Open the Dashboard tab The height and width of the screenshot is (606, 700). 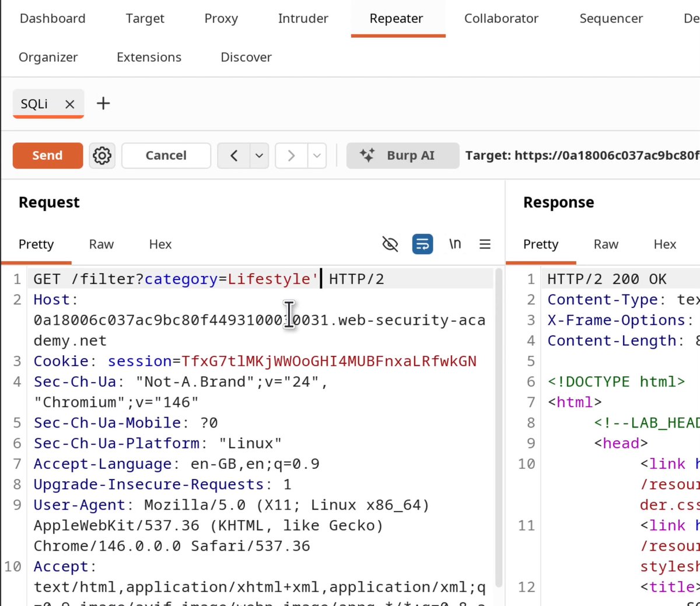(x=52, y=19)
